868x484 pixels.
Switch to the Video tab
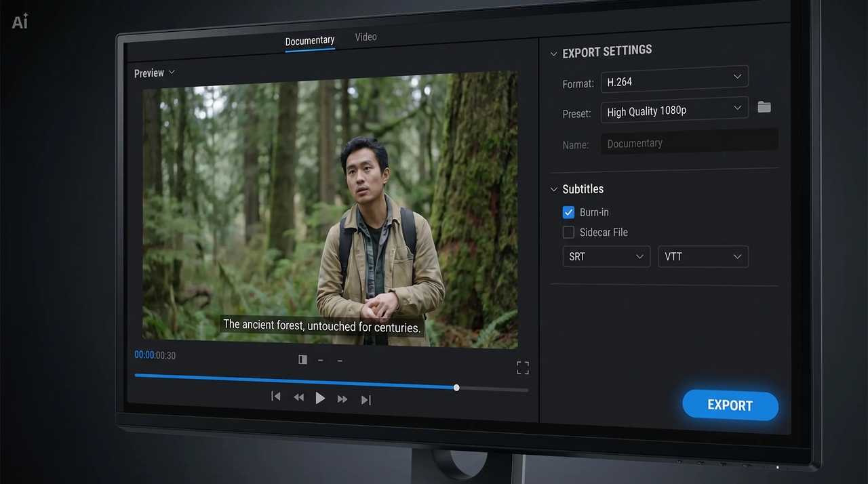(366, 37)
